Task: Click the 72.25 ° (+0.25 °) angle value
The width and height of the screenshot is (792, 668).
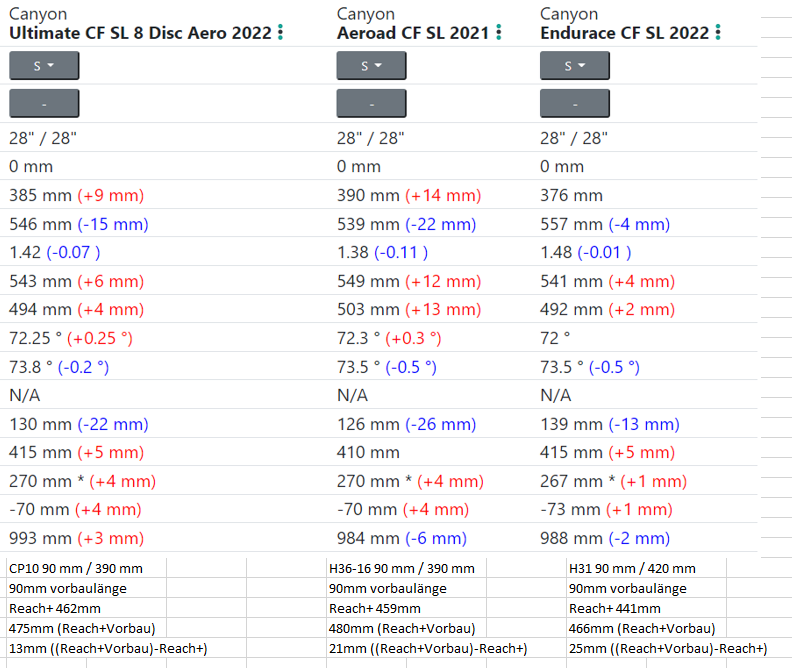Action: pos(71,338)
